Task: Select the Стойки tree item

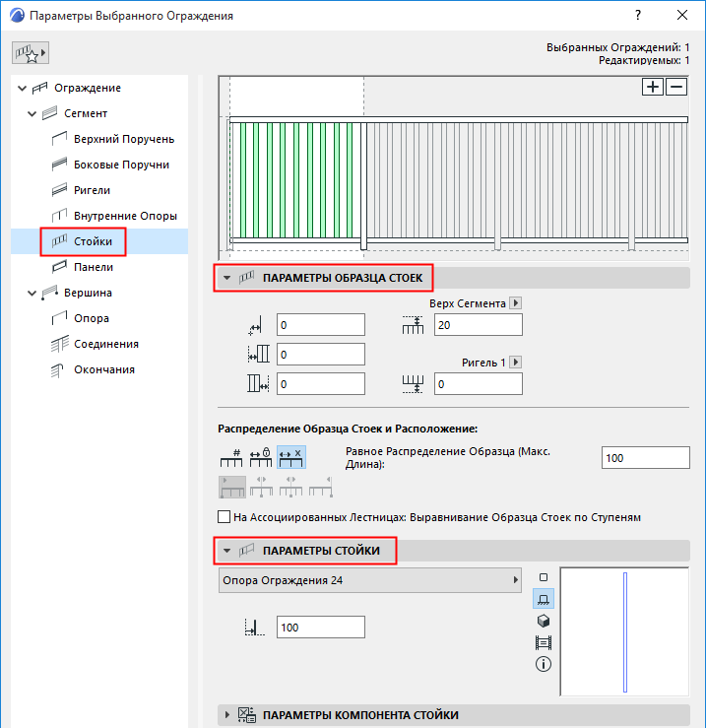Action: point(93,241)
